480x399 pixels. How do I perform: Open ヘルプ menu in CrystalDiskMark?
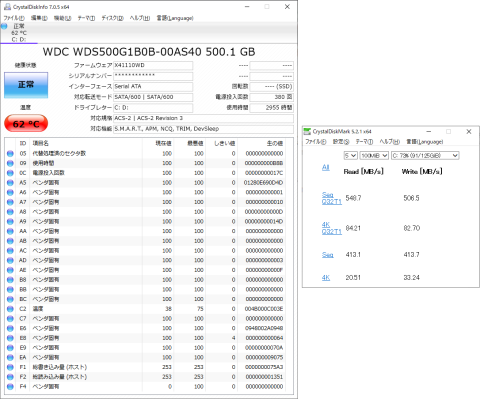[x=390, y=142]
